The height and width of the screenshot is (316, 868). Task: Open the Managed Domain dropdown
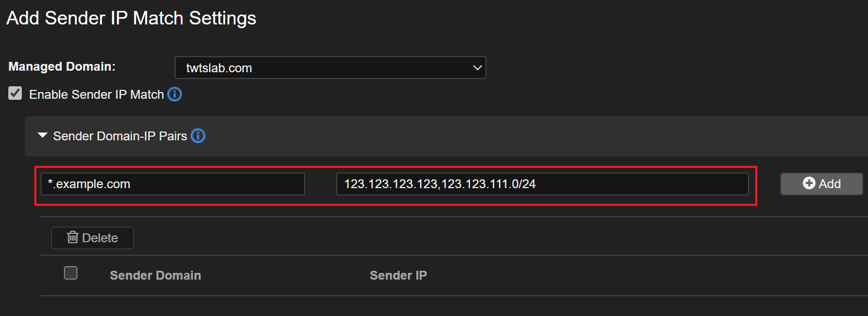click(x=330, y=68)
